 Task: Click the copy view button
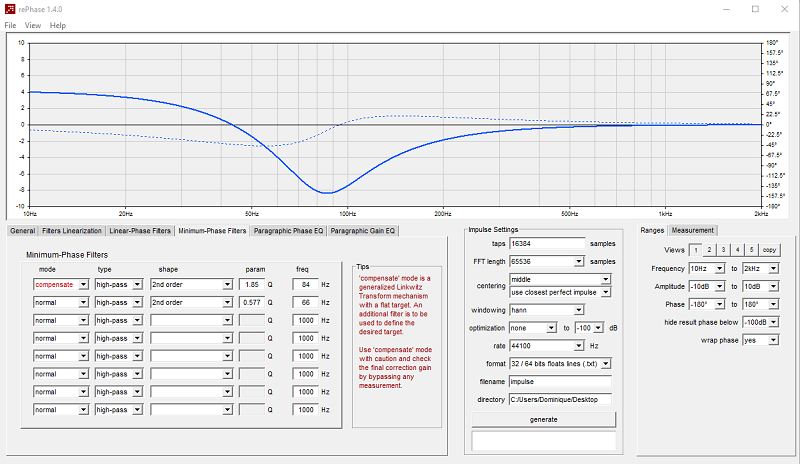(769, 250)
